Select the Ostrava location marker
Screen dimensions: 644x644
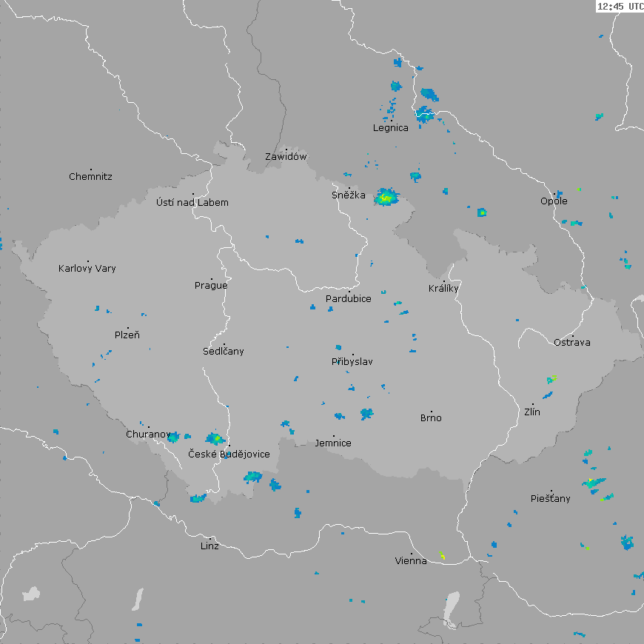572,336
